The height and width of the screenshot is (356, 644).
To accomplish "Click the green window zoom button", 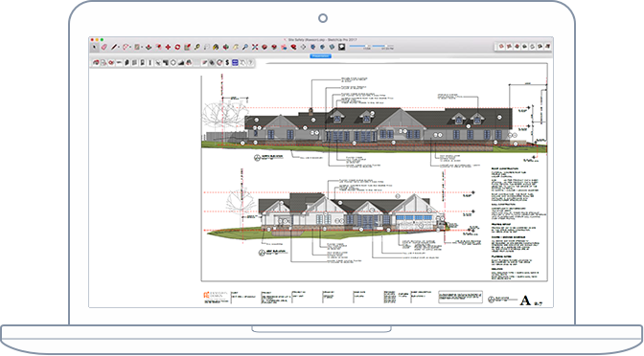I will [102, 40].
